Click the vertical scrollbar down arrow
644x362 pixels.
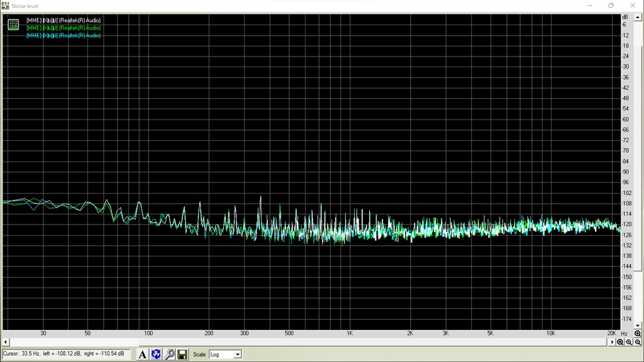638,326
